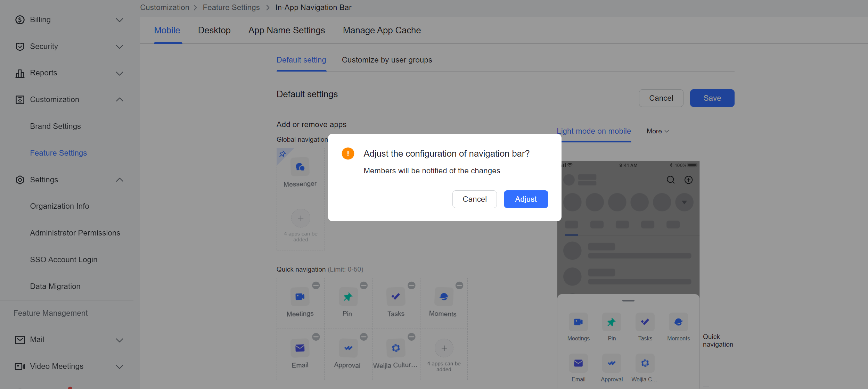868x389 pixels.
Task: Expand the Billing menu chevron
Action: [120, 20]
